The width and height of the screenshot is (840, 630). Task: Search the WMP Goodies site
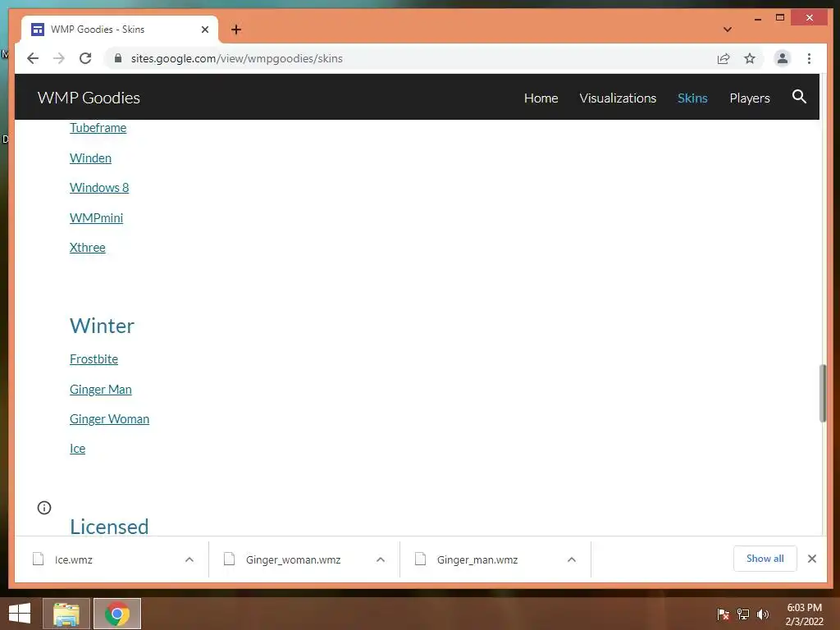click(x=799, y=97)
